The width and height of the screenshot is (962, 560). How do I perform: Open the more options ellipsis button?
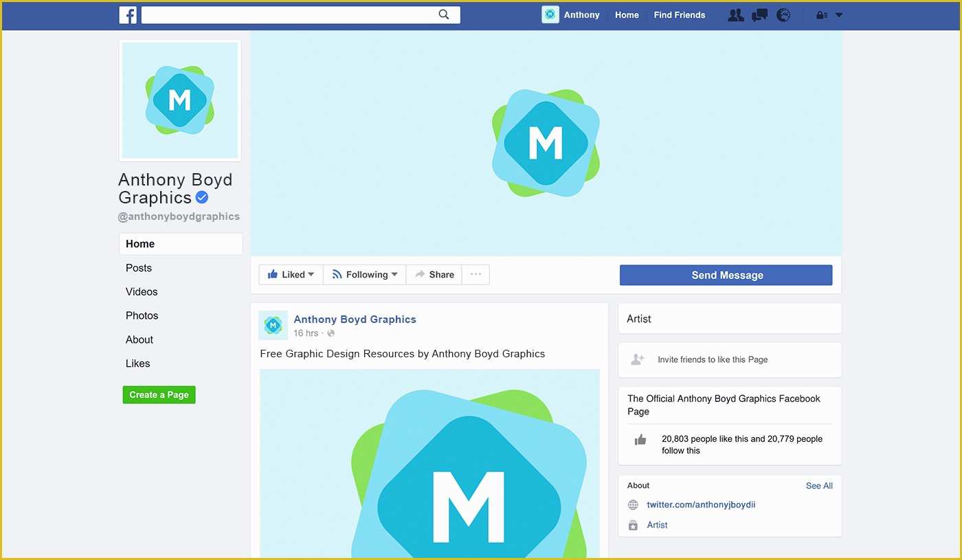tap(476, 275)
